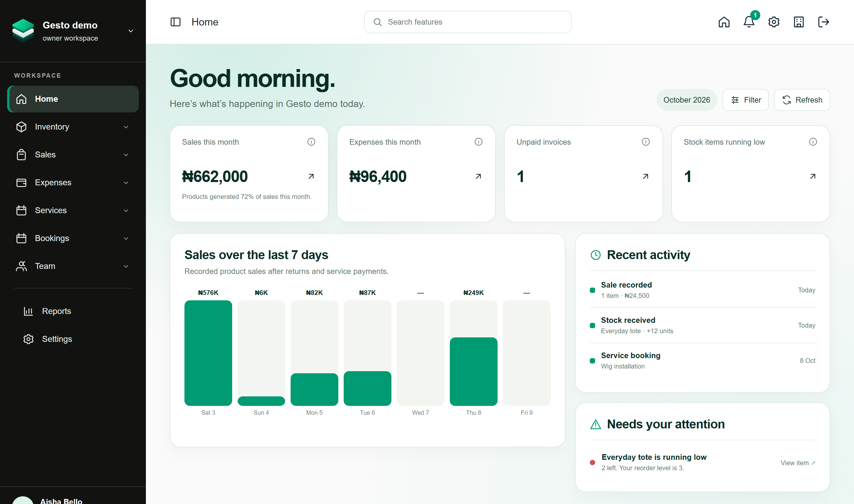Screen dimensions: 854x504
Task: Open Stock items running low arrow
Action: click(812, 176)
